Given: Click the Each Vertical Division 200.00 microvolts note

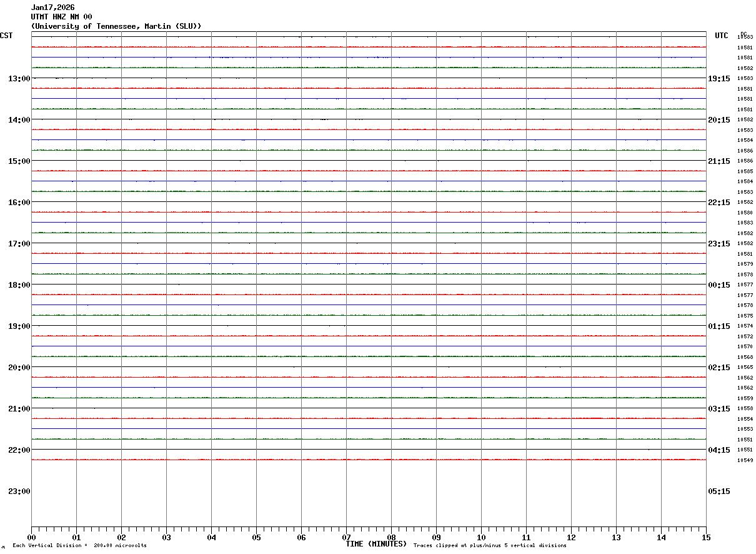Looking at the screenshot, I should coord(79,546).
